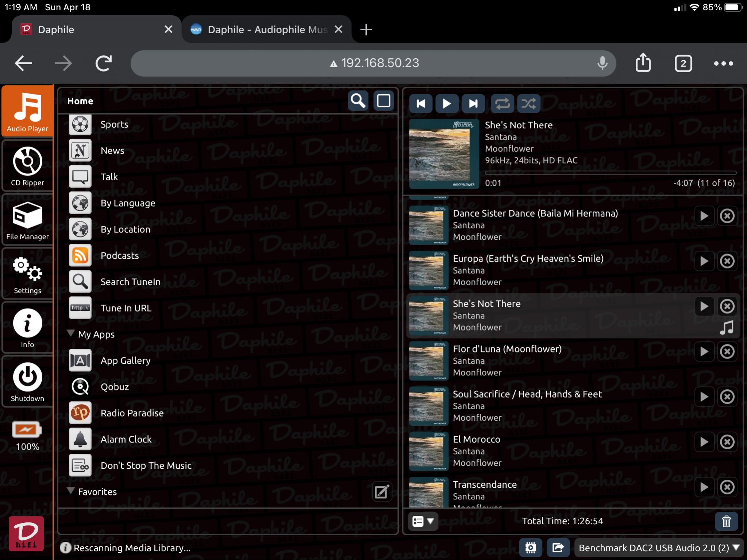The width and height of the screenshot is (747, 560).
Task: Click the share/export icon in status bar
Action: 558,548
